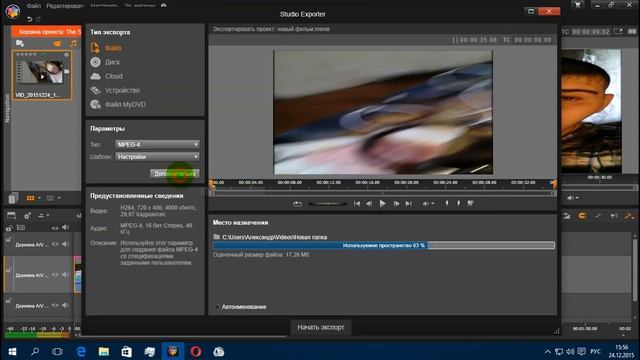Open the Редактировать menu
Image resolution: width=640 pixels, height=360 pixels.
(x=65, y=6)
